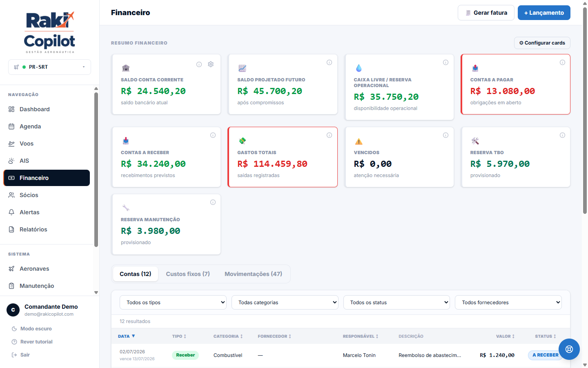Click info icon on Vencidos card
This screenshot has height=368, width=588.
point(445,135)
